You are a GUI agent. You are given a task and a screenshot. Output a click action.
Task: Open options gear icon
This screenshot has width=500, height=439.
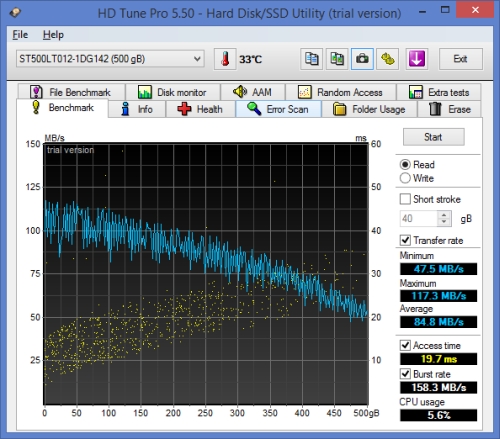click(x=387, y=59)
